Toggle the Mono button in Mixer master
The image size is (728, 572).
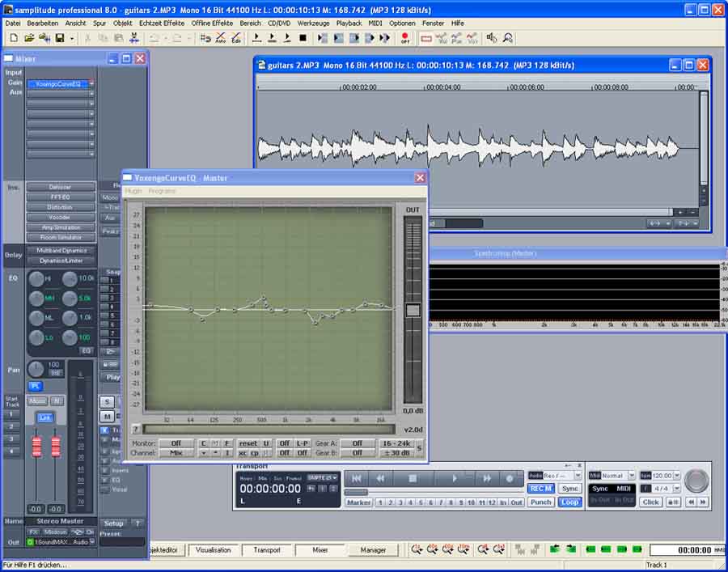click(37, 400)
